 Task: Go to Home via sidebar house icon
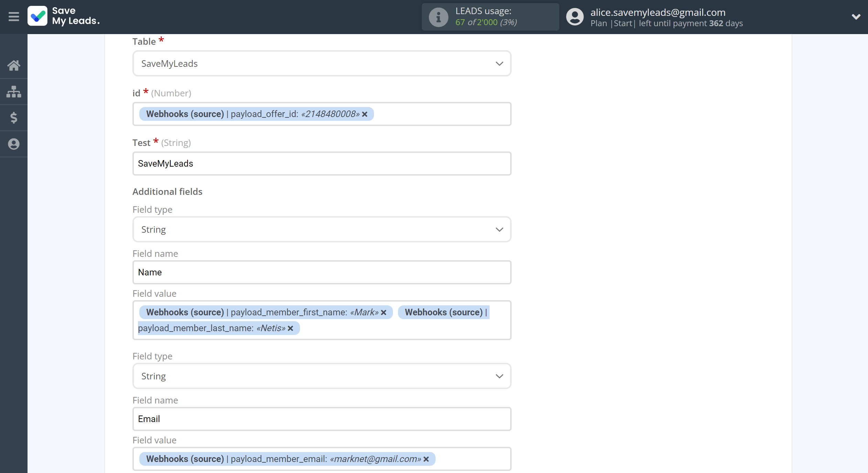coord(14,65)
